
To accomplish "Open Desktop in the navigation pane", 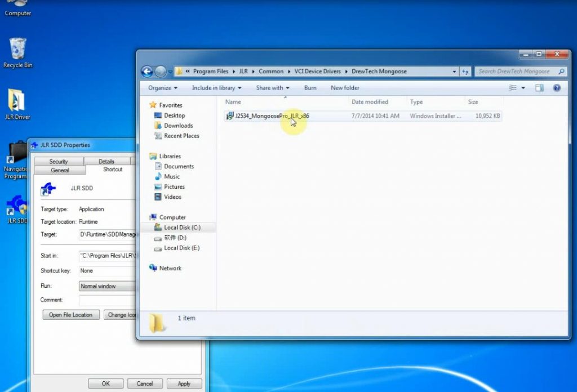I will (175, 115).
